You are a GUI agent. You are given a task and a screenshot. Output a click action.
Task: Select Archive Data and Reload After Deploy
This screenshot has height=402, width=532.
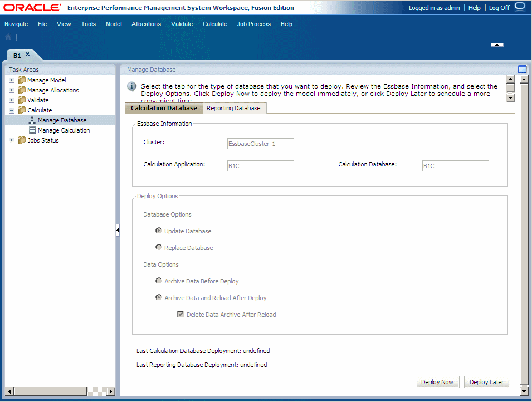tap(158, 297)
